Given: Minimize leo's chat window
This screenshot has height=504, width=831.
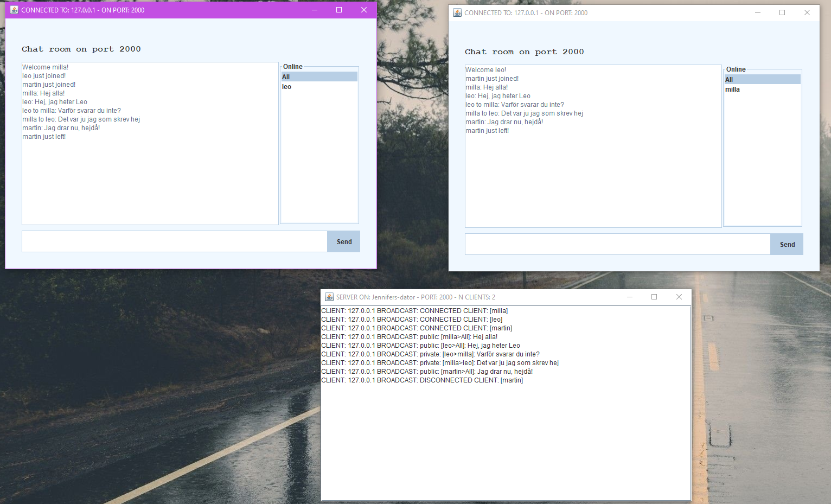Looking at the screenshot, I should tap(757, 12).
